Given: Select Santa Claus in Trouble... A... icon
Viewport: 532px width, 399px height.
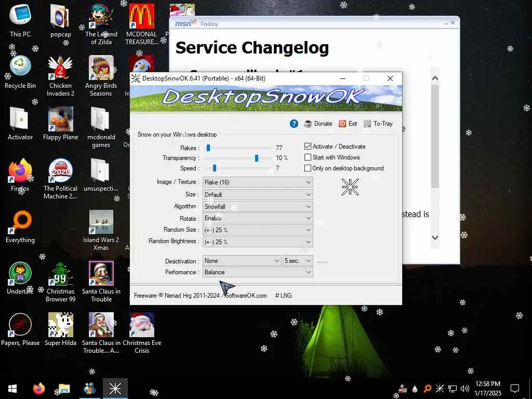Looking at the screenshot, I should pyautogui.click(x=101, y=334).
